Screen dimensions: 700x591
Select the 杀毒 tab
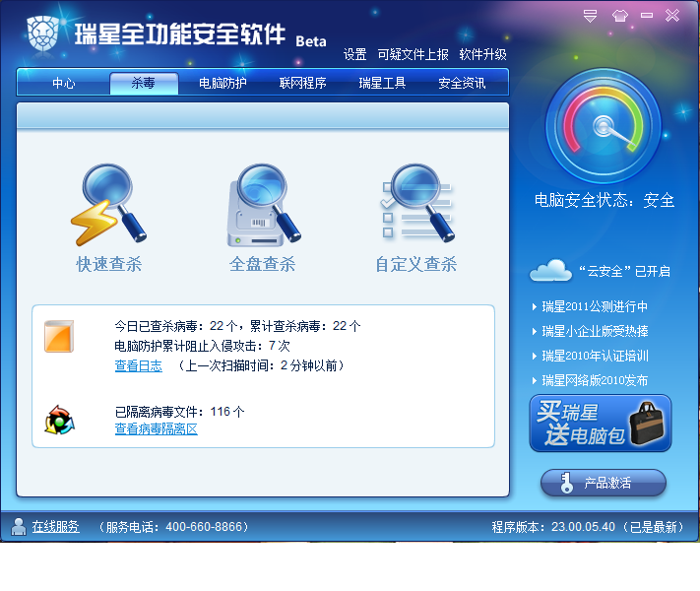[x=144, y=83]
